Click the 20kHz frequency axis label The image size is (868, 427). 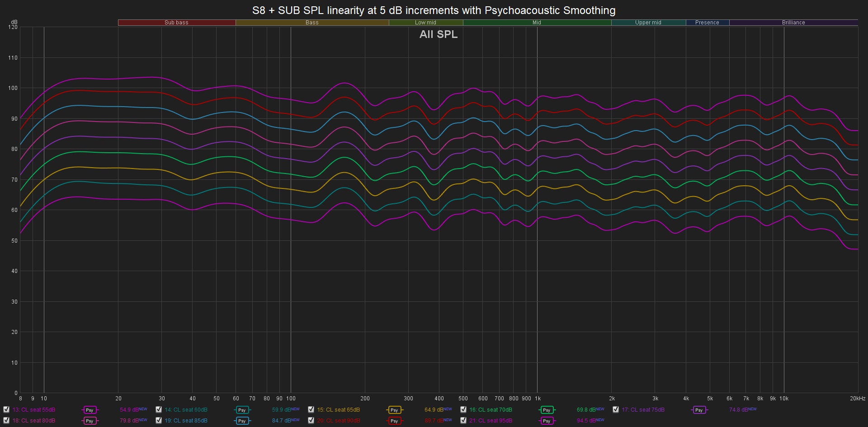858,399
